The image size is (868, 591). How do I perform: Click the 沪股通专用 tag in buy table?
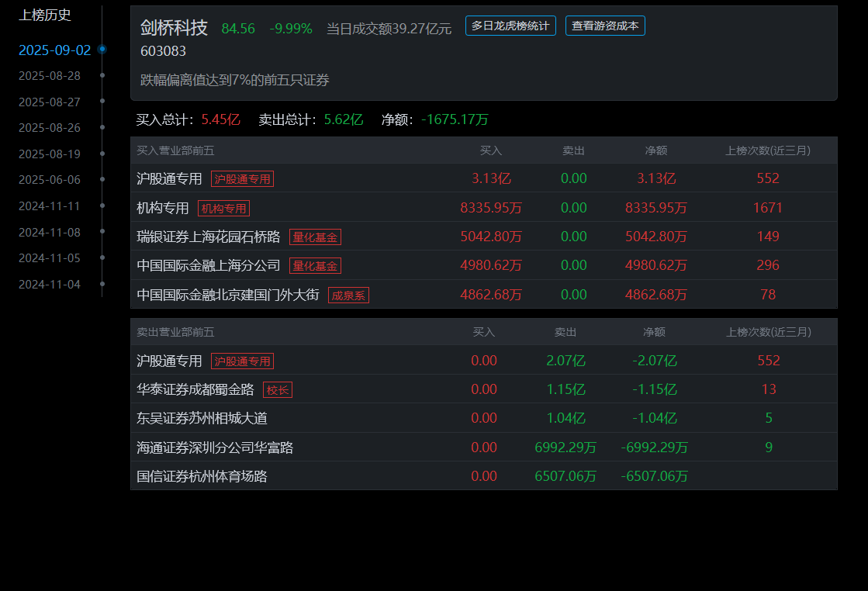tap(243, 178)
